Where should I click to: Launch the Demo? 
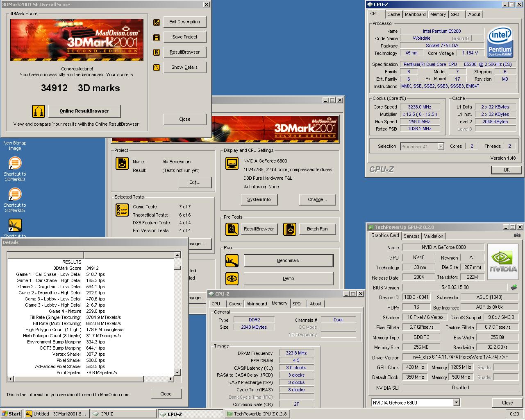289,279
